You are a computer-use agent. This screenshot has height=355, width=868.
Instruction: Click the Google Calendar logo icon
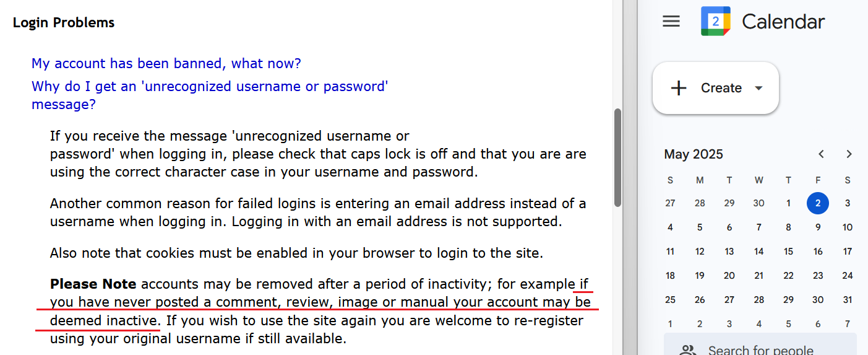716,22
